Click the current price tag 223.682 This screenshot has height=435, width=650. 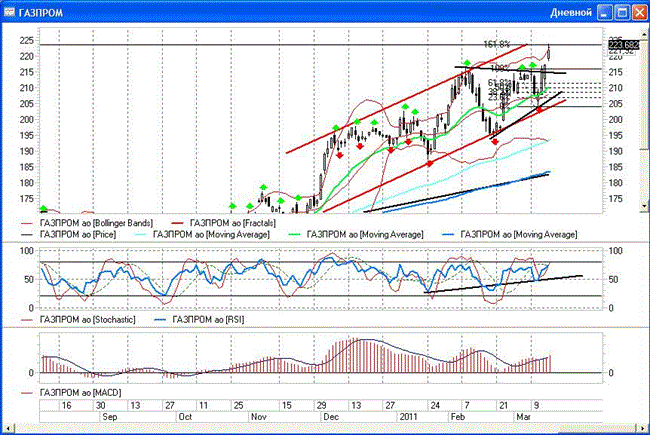coord(622,45)
